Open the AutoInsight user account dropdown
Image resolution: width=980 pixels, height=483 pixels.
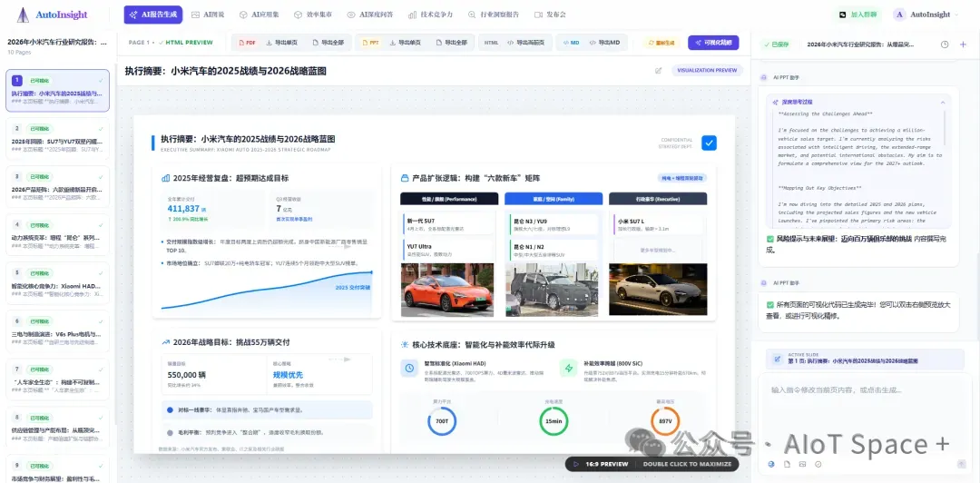[926, 15]
